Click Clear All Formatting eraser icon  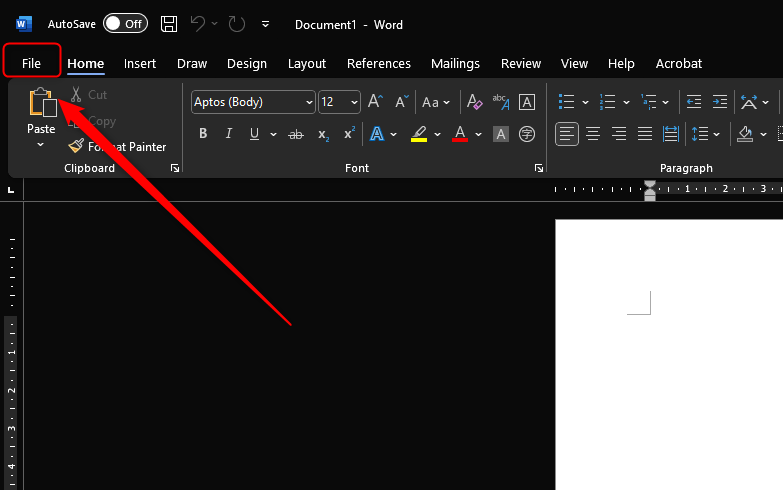pyautogui.click(x=474, y=102)
